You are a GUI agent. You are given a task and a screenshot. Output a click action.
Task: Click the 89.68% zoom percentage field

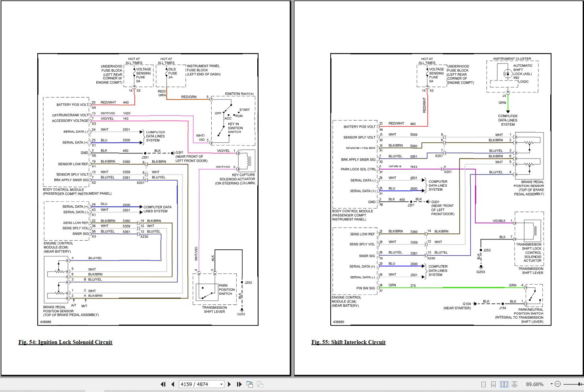(x=535, y=384)
